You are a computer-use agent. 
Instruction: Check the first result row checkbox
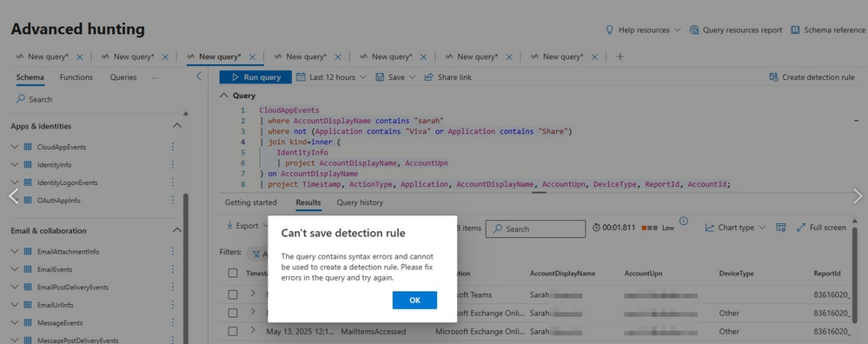(x=233, y=294)
